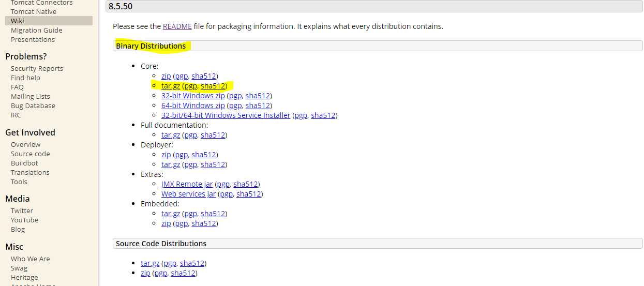This screenshot has width=644, height=286.
Task: Open pgp for Embedded zip
Action: [x=181, y=223]
